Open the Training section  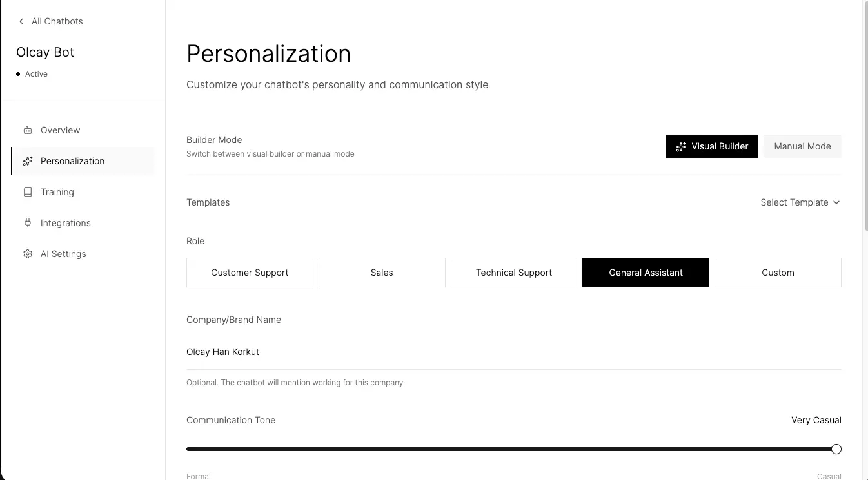[57, 192]
